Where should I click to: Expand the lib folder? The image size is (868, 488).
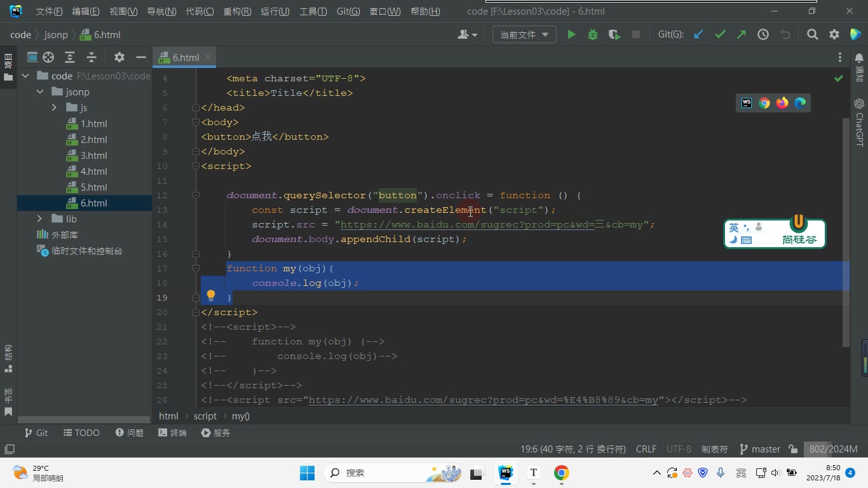(x=40, y=219)
